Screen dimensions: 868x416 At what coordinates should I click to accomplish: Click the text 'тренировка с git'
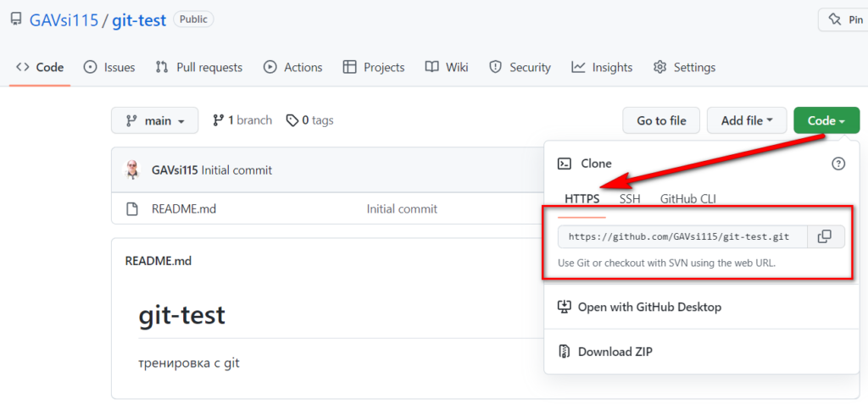pyautogui.click(x=189, y=363)
